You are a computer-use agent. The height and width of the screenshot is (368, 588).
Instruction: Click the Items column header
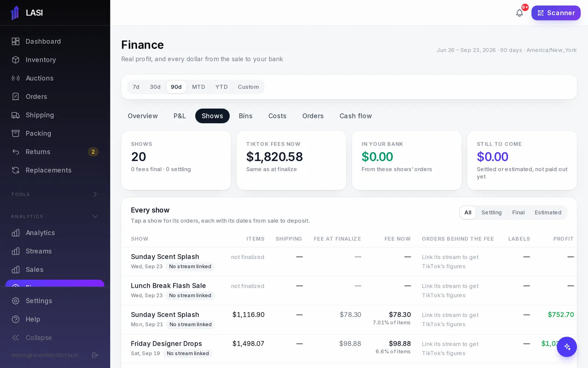255,239
